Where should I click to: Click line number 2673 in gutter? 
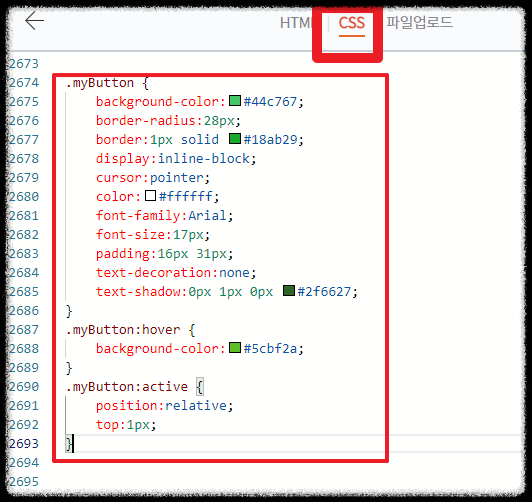point(24,64)
